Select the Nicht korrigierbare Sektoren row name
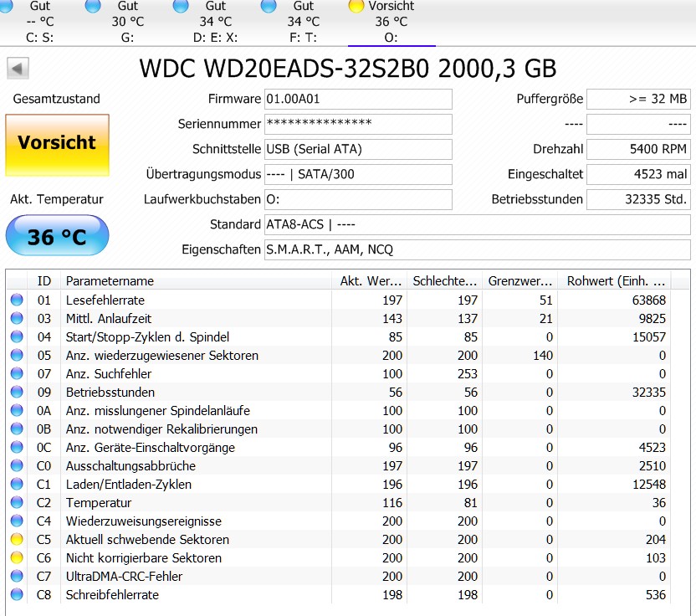The image size is (696, 616). click(x=143, y=557)
